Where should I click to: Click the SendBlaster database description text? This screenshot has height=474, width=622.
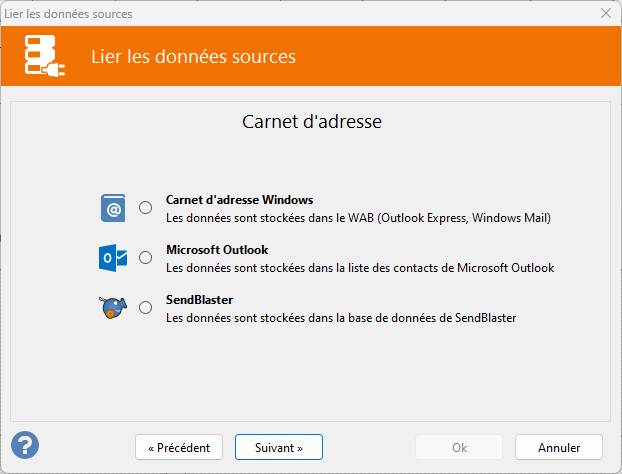341,318
